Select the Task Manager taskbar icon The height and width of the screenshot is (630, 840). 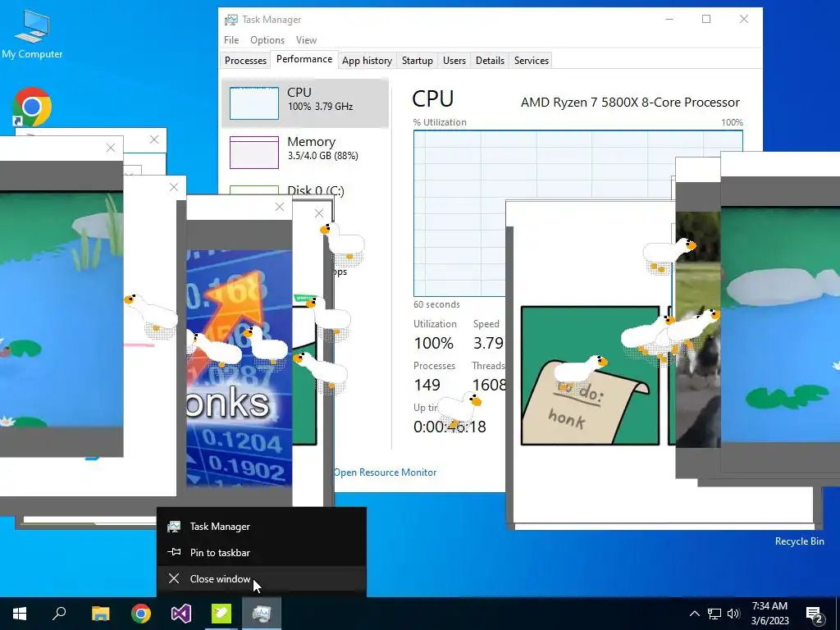pos(262,614)
